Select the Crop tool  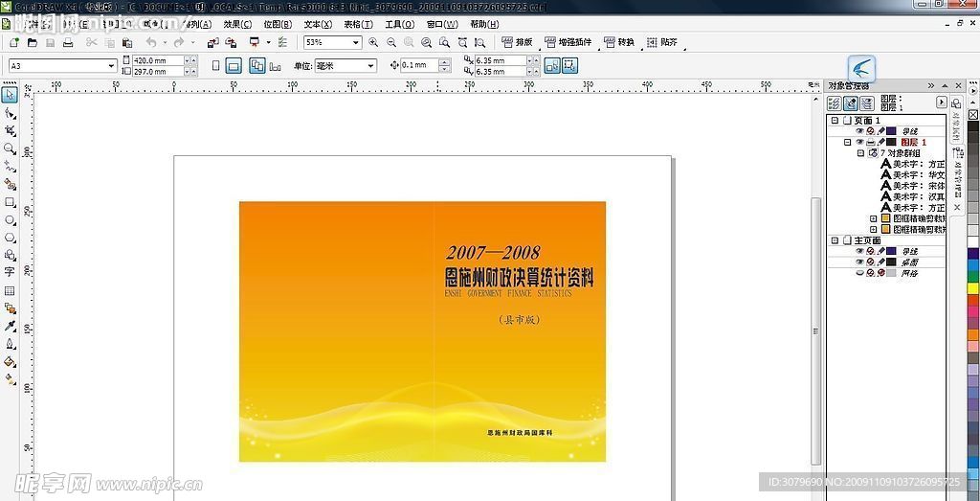point(10,130)
